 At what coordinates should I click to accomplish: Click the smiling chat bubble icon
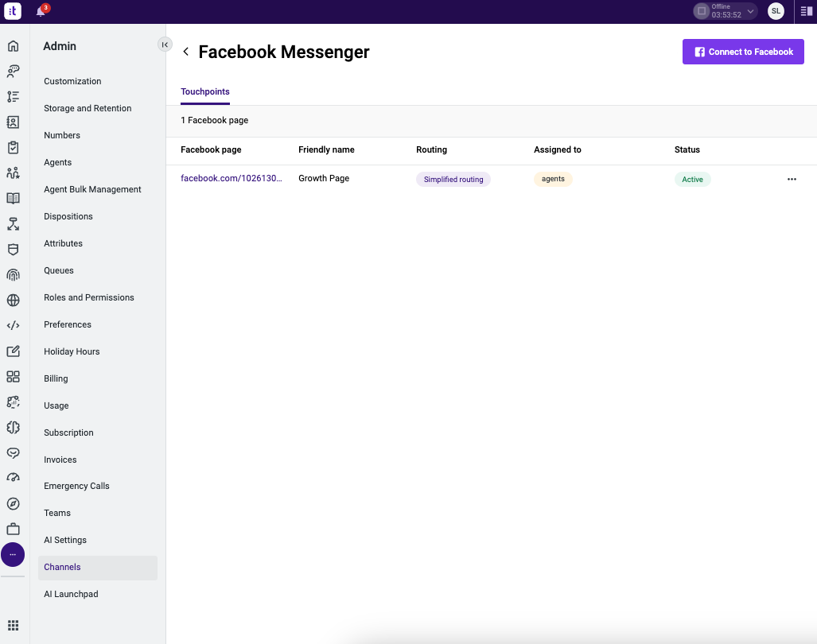(x=13, y=453)
